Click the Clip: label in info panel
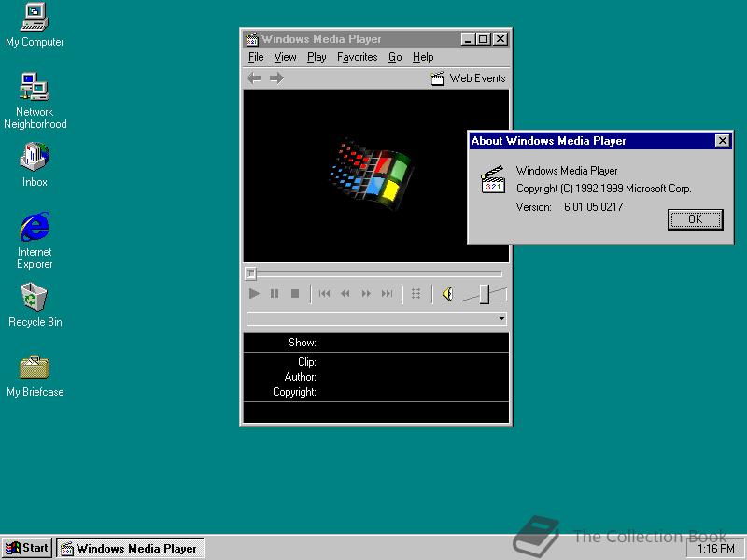This screenshot has width=747, height=560. click(307, 362)
